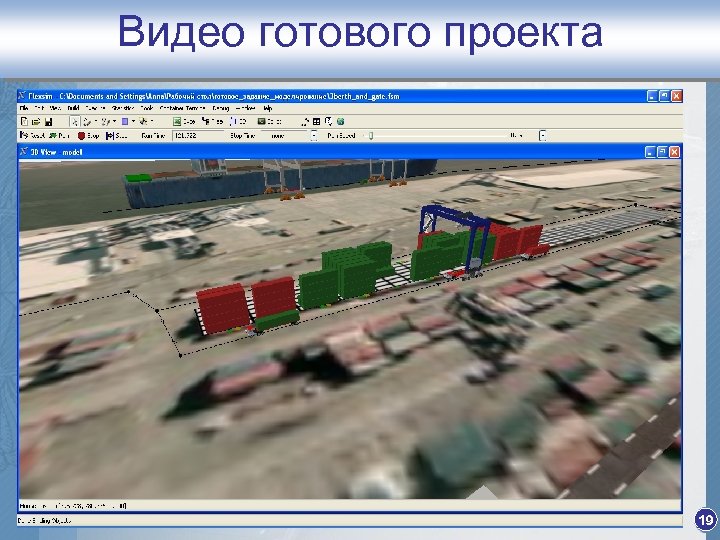The width and height of the screenshot is (720, 540).
Task: Open the View menu
Action: click(55, 108)
